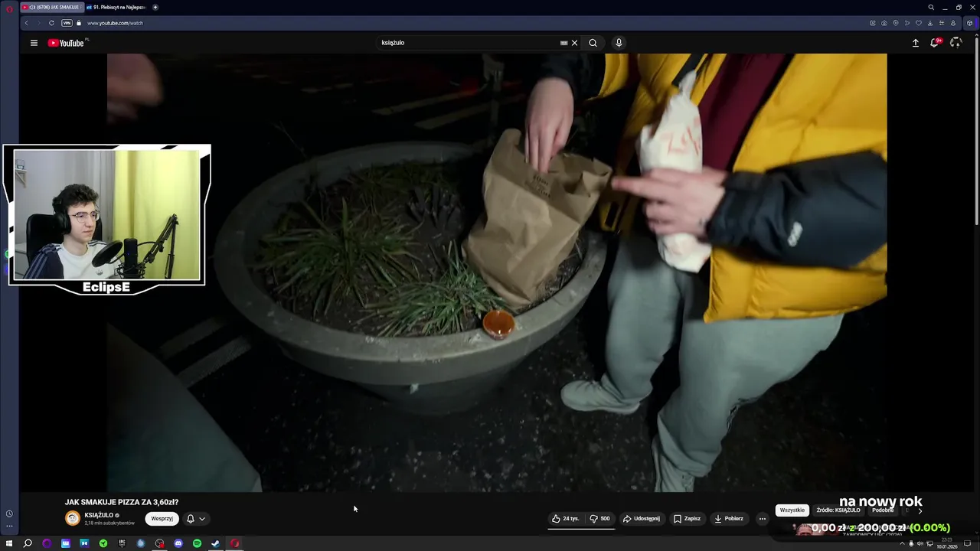The height and width of the screenshot is (551, 980).
Task: Open the snapshot camera icon in address bar
Action: tap(884, 23)
